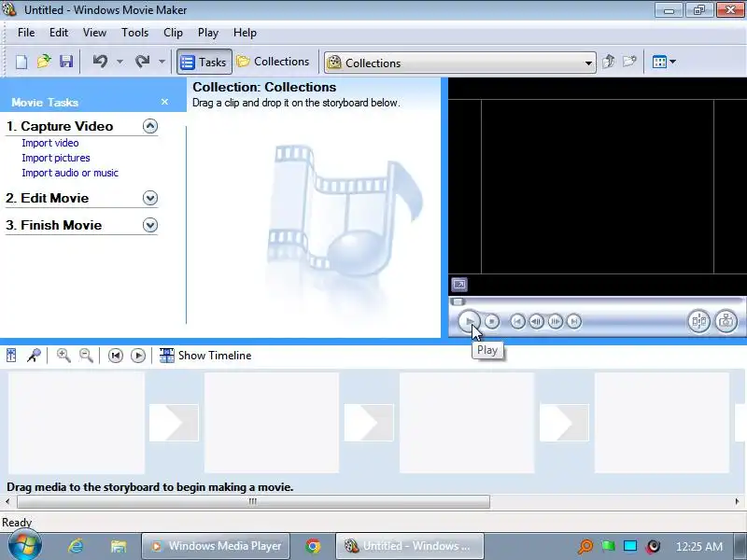Narrate timeline with the microphone icon
The image size is (747, 560).
(x=34, y=356)
